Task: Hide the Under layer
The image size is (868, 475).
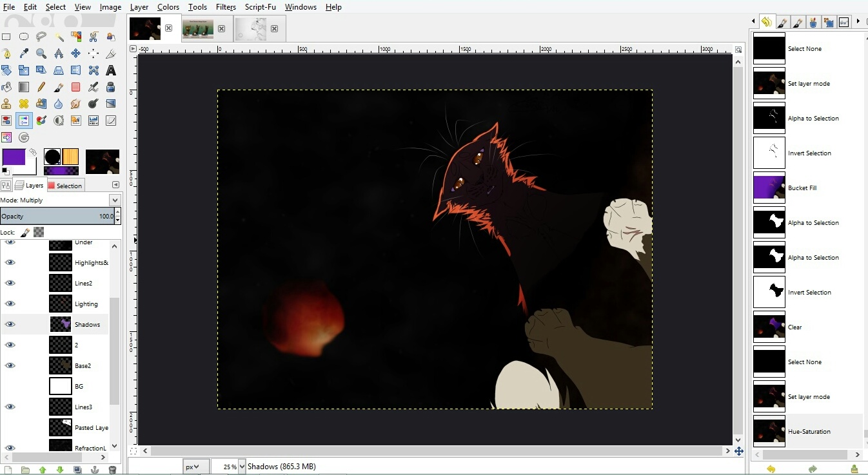Action: (10, 242)
